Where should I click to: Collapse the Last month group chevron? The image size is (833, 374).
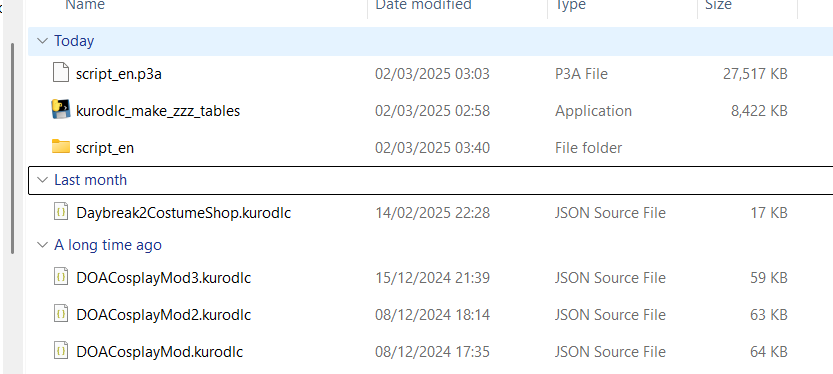click(x=42, y=180)
